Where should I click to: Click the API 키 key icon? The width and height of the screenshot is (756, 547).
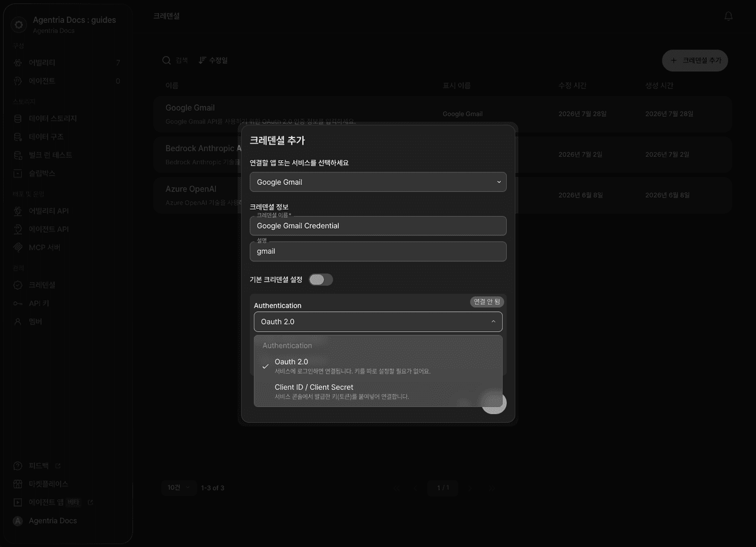click(x=18, y=303)
